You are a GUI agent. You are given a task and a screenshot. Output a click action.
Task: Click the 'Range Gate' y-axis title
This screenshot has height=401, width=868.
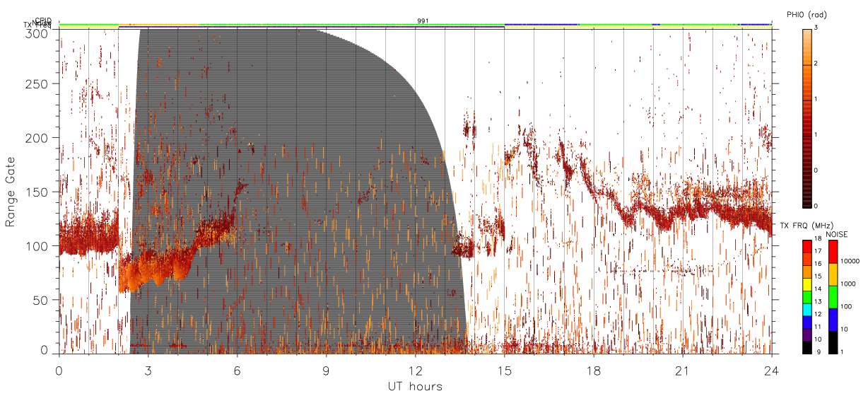[x=11, y=191]
